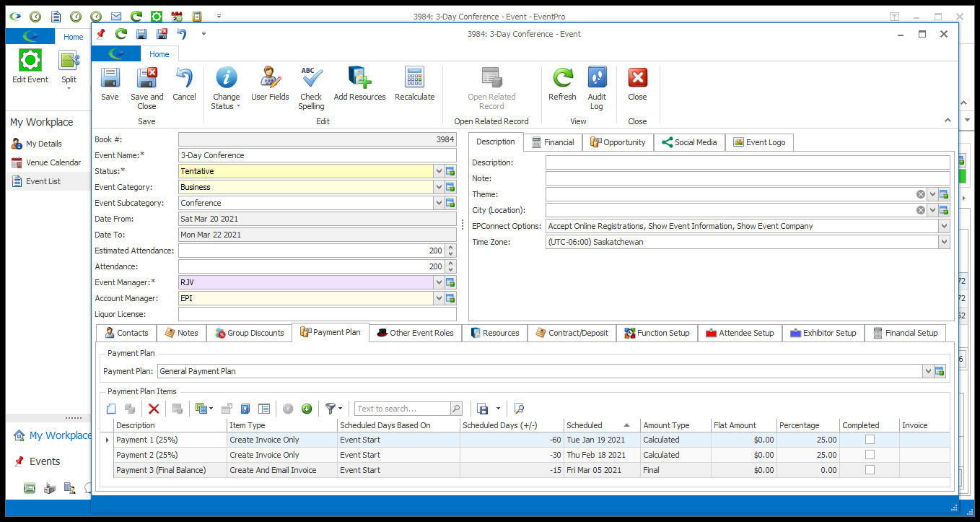Click Save and Close in the ribbon
This screenshot has height=522, width=980.
pyautogui.click(x=146, y=88)
